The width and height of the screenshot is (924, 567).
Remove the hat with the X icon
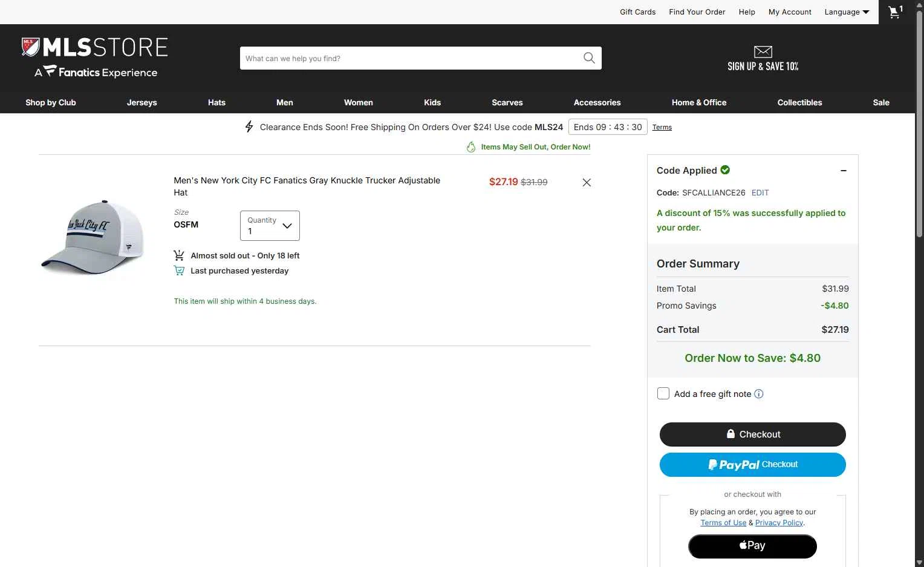tap(587, 182)
